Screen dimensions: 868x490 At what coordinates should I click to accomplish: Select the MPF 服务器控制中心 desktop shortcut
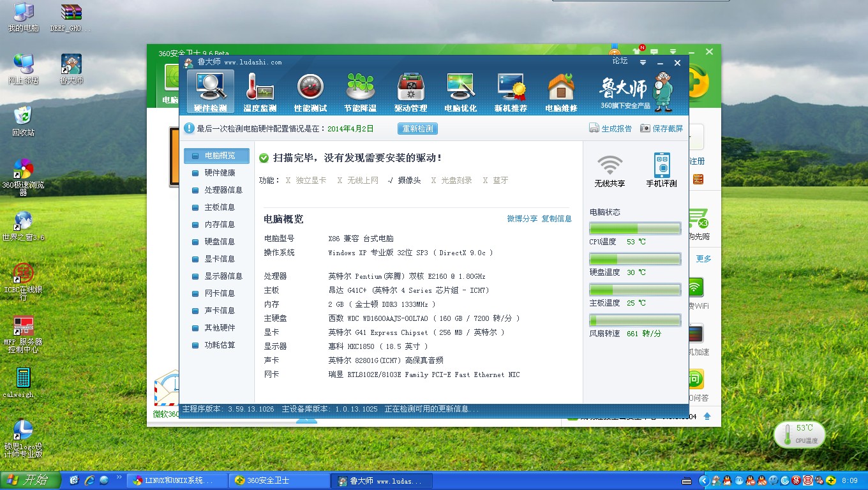24,334
